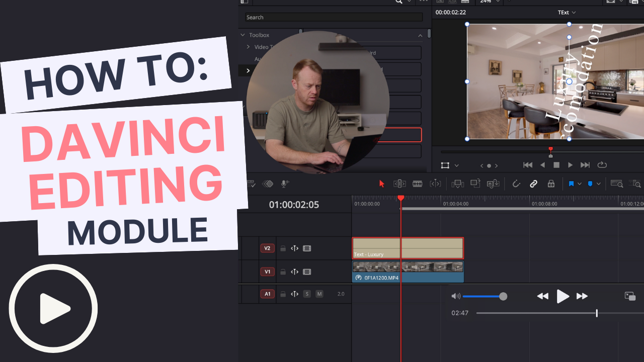
Task: Play the timeline forward in viewer
Action: 571,165
